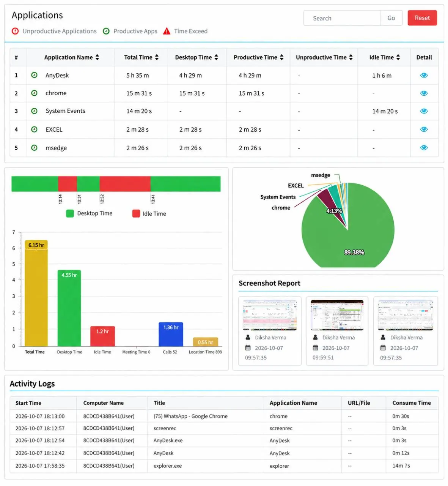Click the Meeting Time 0 axis label
This screenshot has height=486, width=448.
click(x=136, y=352)
